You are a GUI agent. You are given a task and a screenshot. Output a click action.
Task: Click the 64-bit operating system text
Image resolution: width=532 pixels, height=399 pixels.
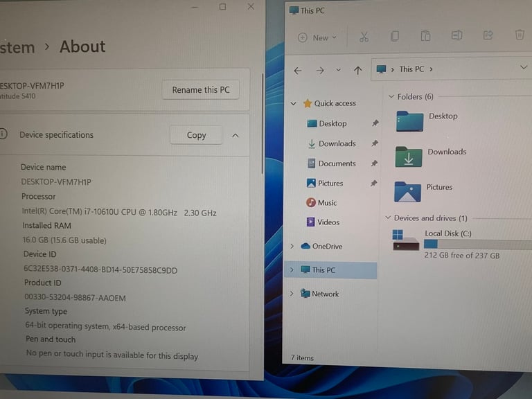[x=105, y=326]
